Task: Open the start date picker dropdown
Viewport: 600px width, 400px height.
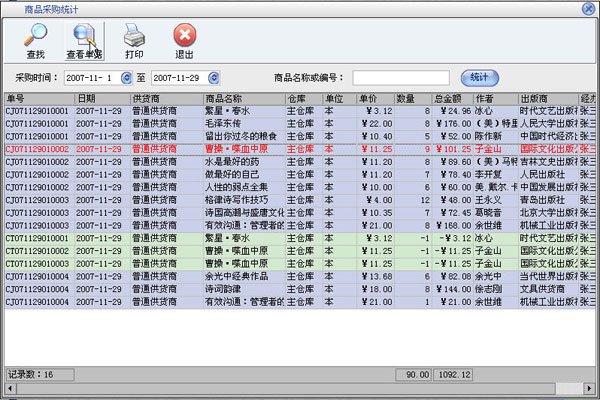Action: pyautogui.click(x=127, y=77)
